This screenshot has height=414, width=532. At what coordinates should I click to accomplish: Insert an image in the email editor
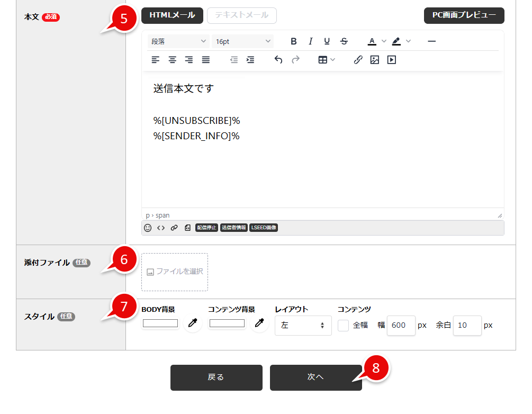click(x=375, y=59)
